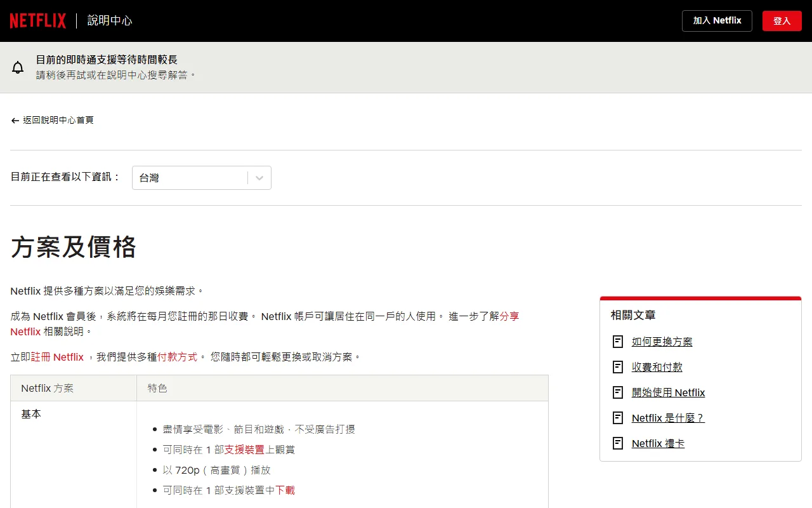
Task: Click the red 登入 button
Action: (x=782, y=20)
